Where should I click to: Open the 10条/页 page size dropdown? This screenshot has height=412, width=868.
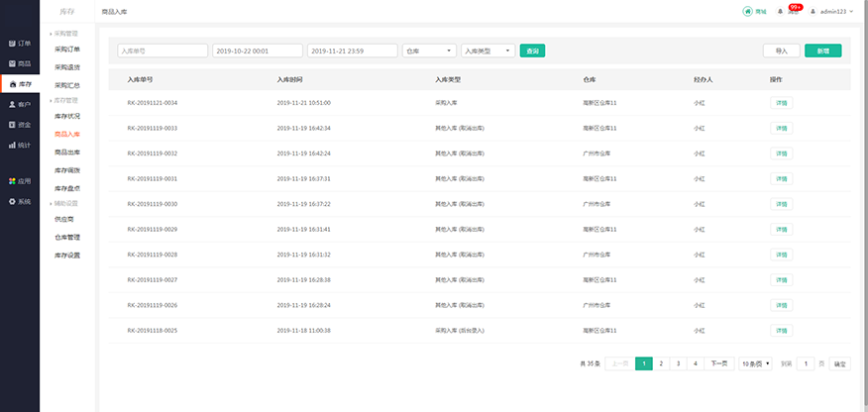[x=756, y=363]
